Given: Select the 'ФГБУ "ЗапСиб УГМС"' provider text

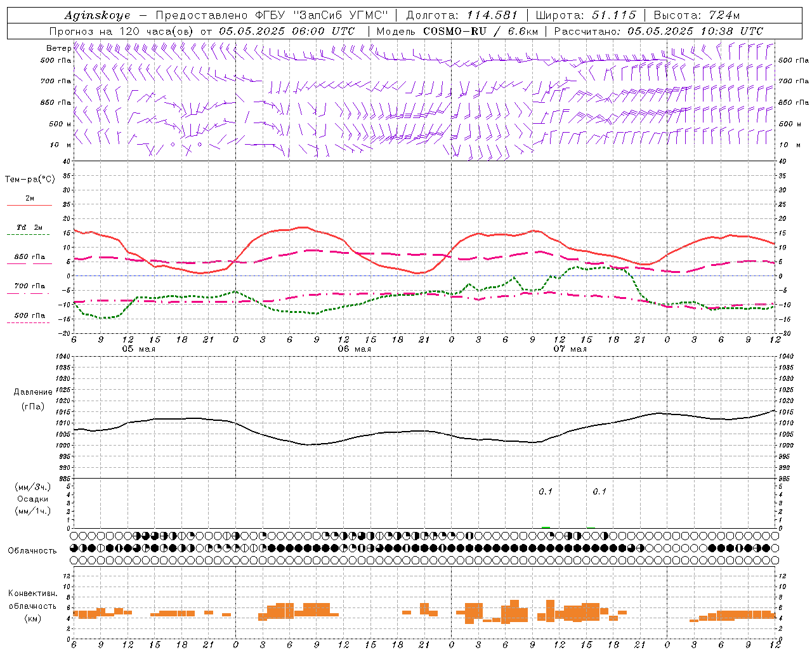Looking at the screenshot, I should point(320,15).
